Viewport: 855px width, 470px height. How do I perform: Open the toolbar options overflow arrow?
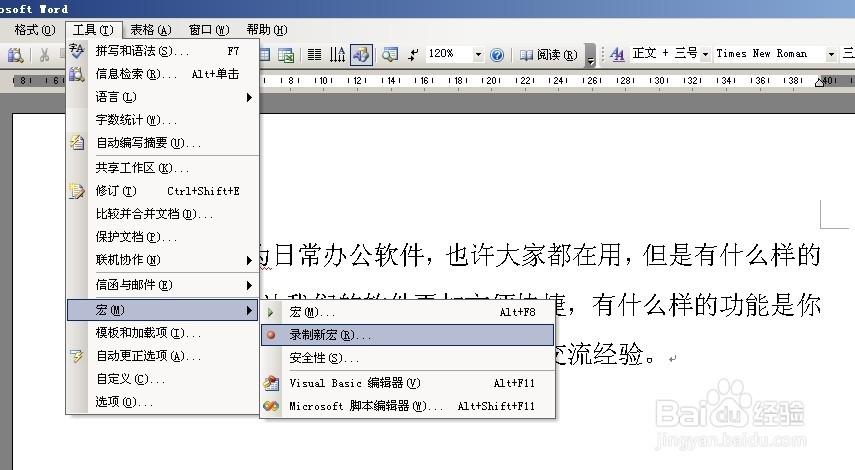point(591,55)
